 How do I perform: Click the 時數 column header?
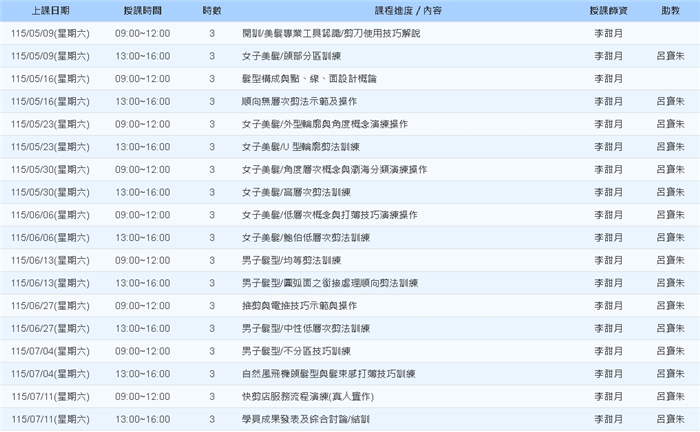[x=212, y=9]
